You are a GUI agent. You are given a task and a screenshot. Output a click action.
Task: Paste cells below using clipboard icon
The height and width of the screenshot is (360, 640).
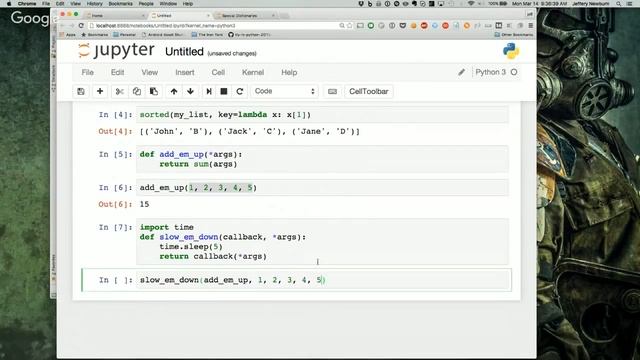click(x=154, y=91)
